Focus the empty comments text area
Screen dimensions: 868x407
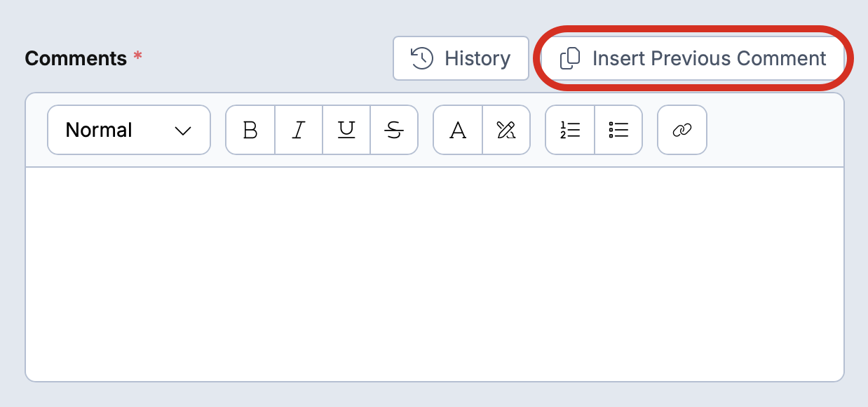435,274
